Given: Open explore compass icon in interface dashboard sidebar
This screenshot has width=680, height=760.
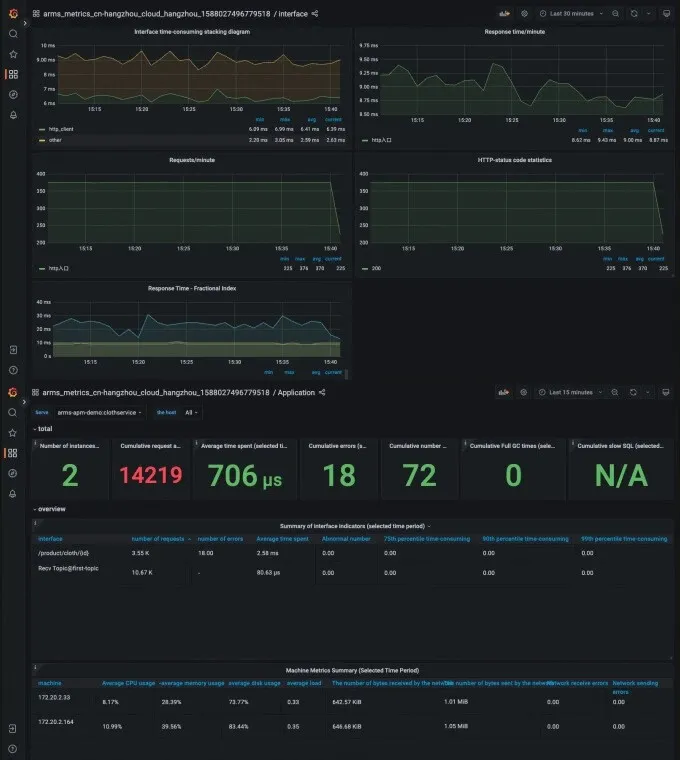Looking at the screenshot, I should [x=13, y=95].
